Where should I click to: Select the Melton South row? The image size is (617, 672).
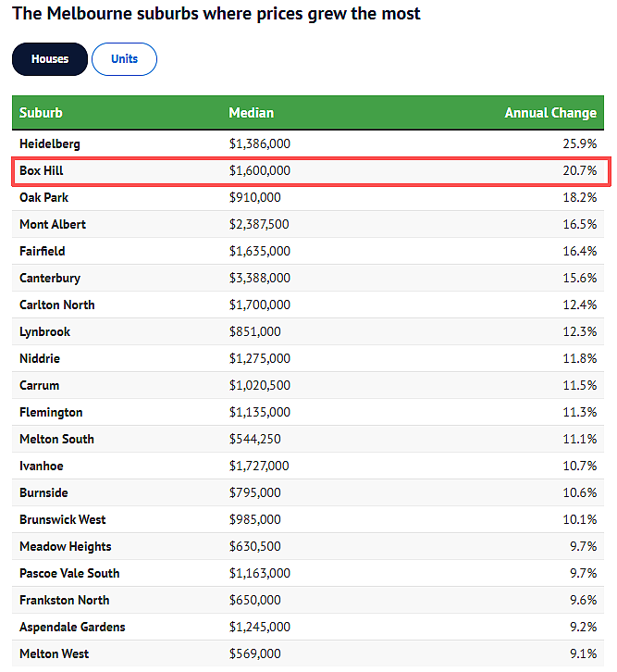(308, 439)
